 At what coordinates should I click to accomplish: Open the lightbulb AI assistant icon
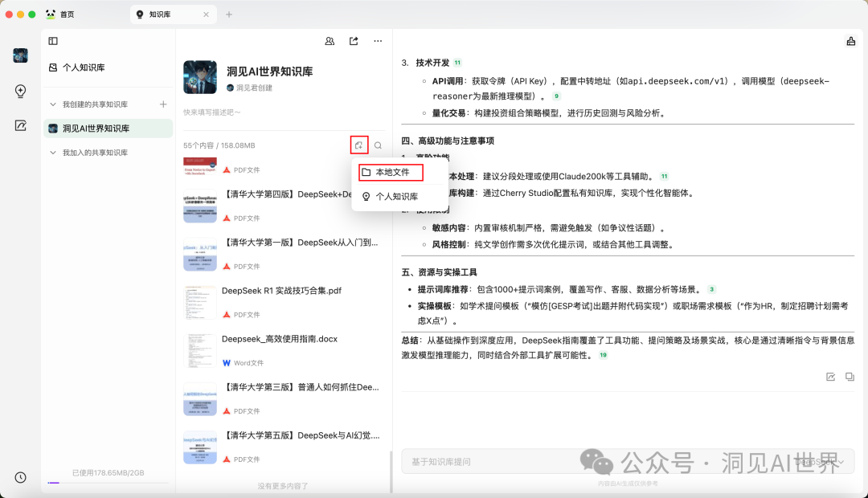(x=20, y=91)
